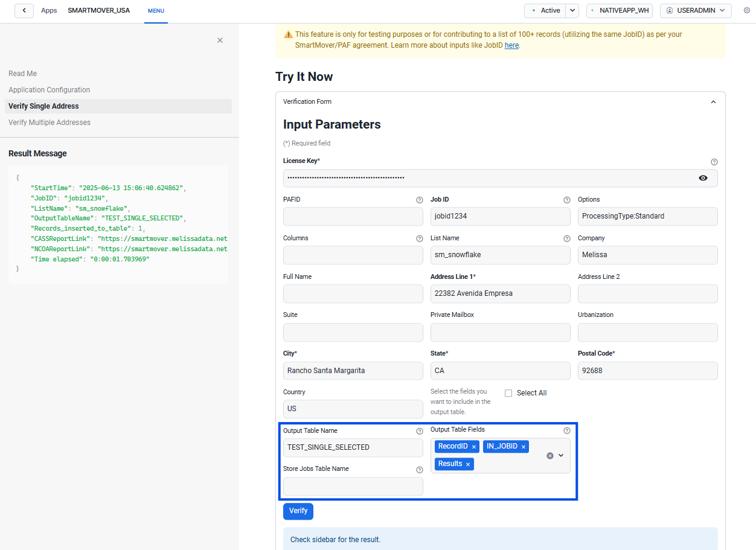Screen dimensions: 756x550
Task: Click the City input field
Action: [x=353, y=371]
